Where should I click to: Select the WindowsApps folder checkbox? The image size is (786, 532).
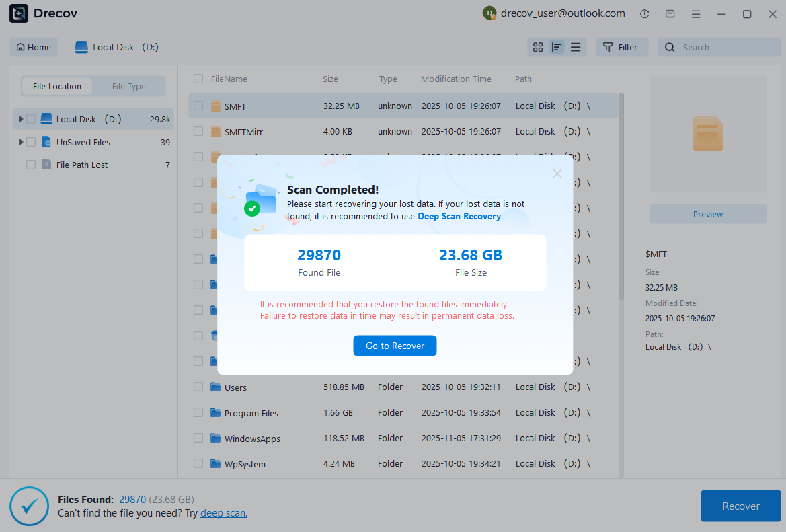(x=198, y=438)
